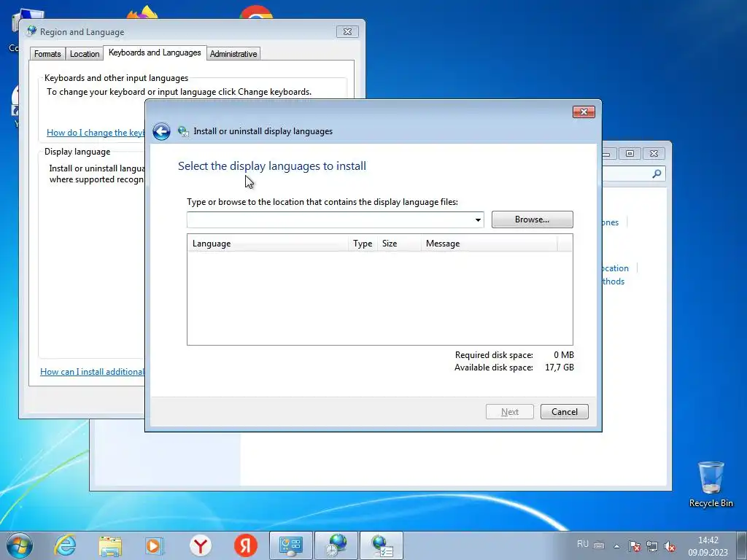Screen dimensions: 747x560
Task: Go back with the blue arrow button
Action: coord(161,131)
